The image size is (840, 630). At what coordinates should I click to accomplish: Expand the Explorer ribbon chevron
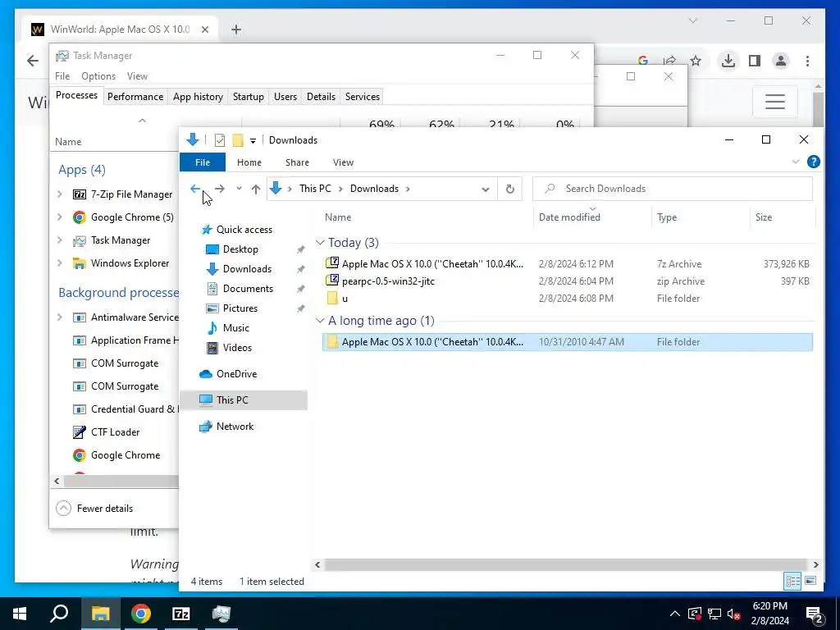click(x=796, y=162)
